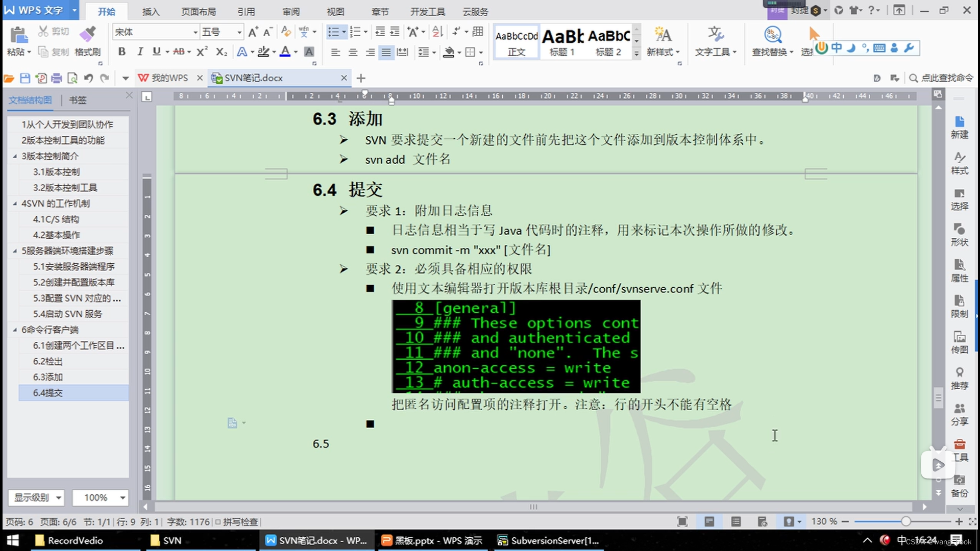Screen dimensions: 980x551
Task: Center align text
Action: [353, 52]
